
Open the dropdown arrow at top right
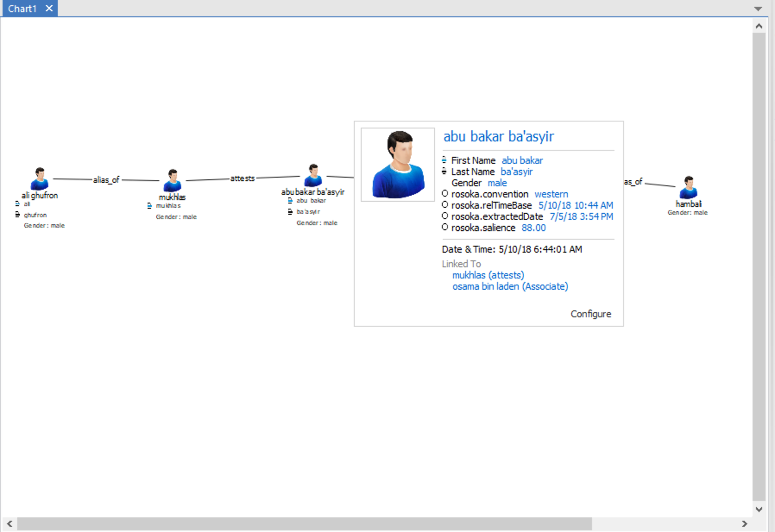pyautogui.click(x=758, y=8)
